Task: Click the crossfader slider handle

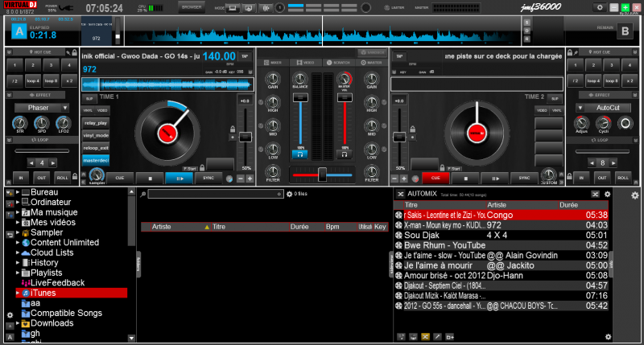Action: [x=322, y=173]
